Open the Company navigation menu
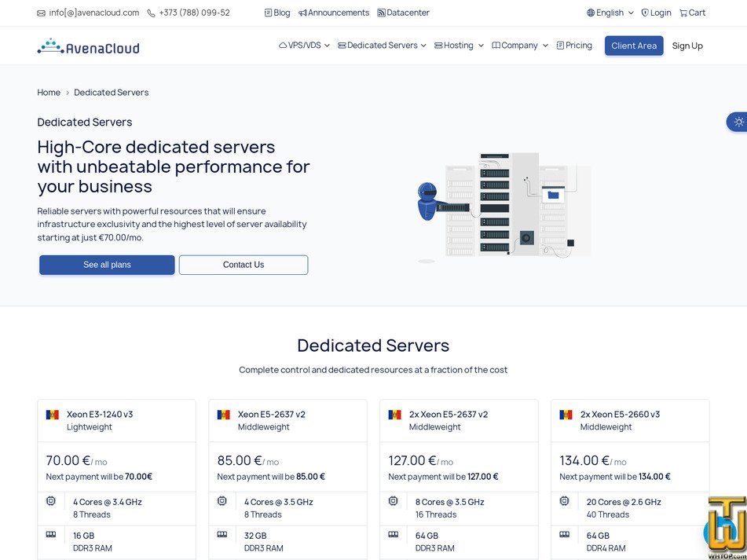 [x=520, y=46]
